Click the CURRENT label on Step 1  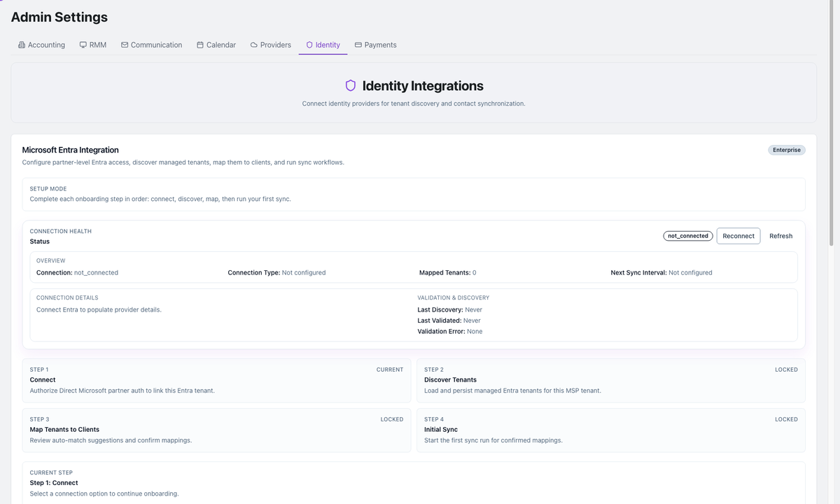(x=390, y=370)
